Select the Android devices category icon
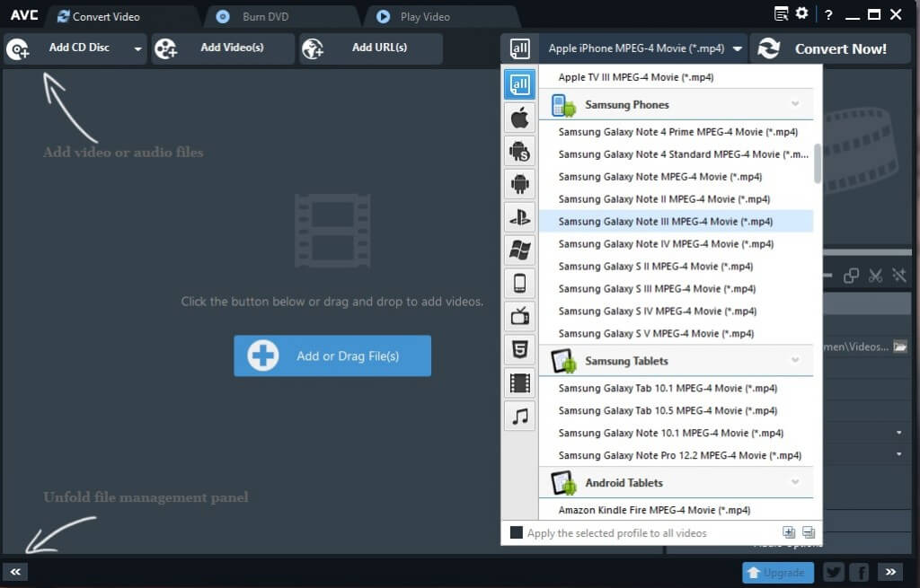 click(520, 184)
